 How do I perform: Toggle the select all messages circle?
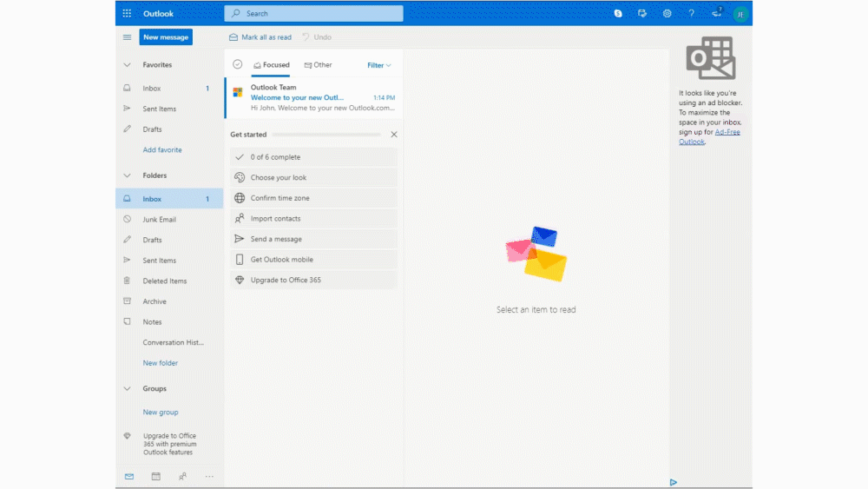pos(238,64)
